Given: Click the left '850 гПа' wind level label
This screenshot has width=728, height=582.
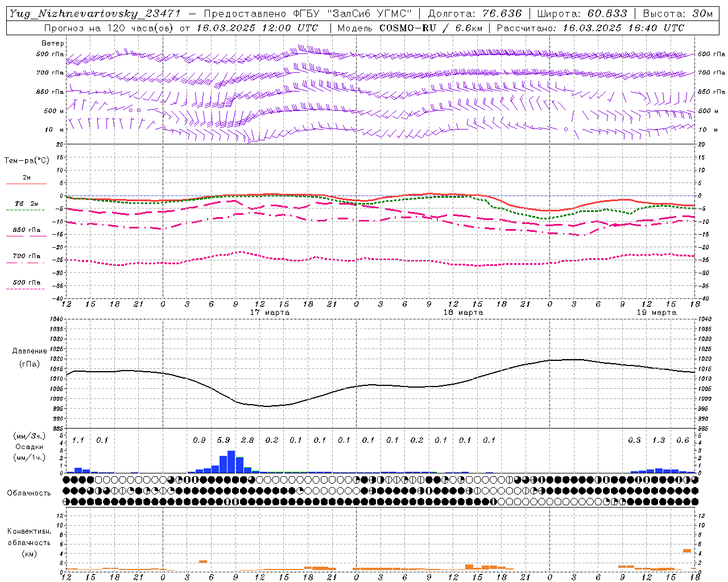Looking at the screenshot, I should 50,92.
